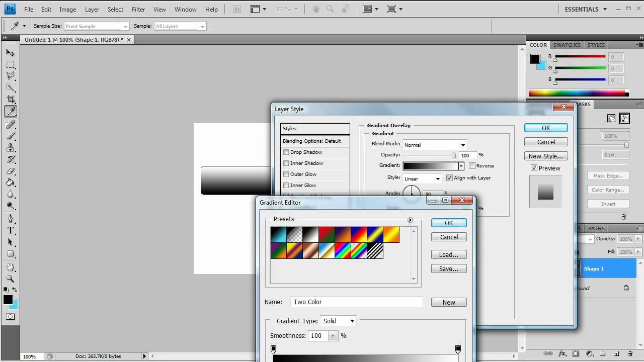Enable Drop Shadow effect

pyautogui.click(x=286, y=152)
